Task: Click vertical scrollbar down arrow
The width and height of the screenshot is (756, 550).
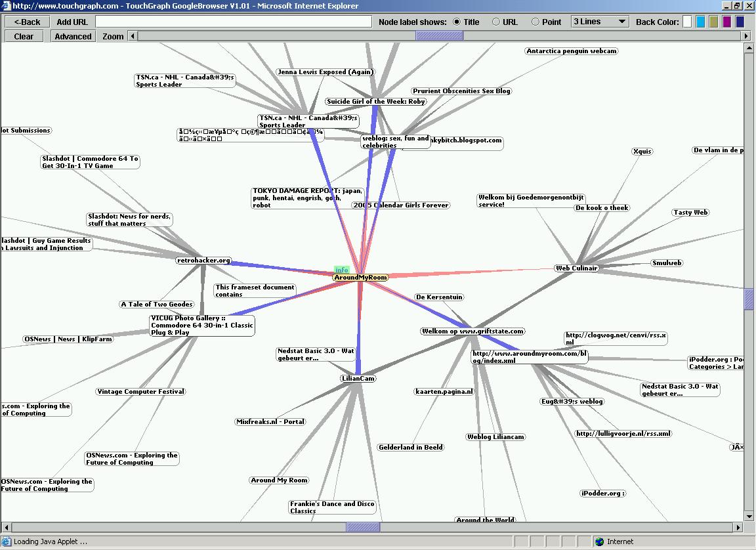Action: point(749,517)
